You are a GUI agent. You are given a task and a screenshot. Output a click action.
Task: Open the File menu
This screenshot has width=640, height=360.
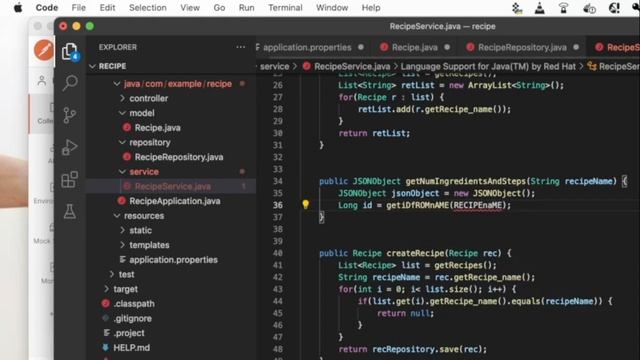click(x=78, y=8)
